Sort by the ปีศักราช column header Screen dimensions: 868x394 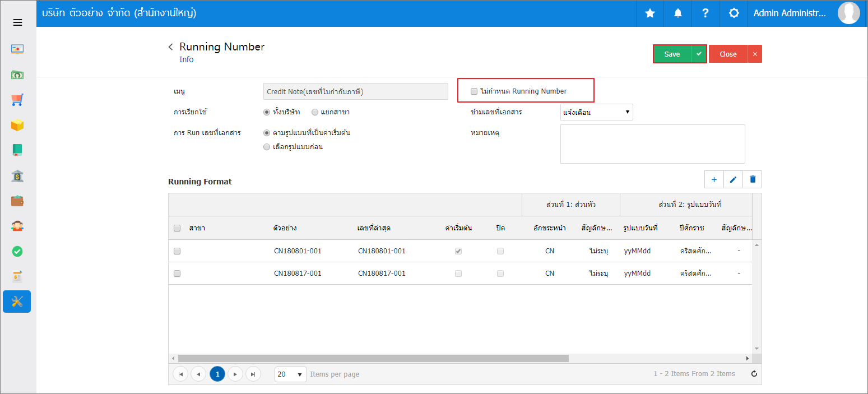[691, 228]
